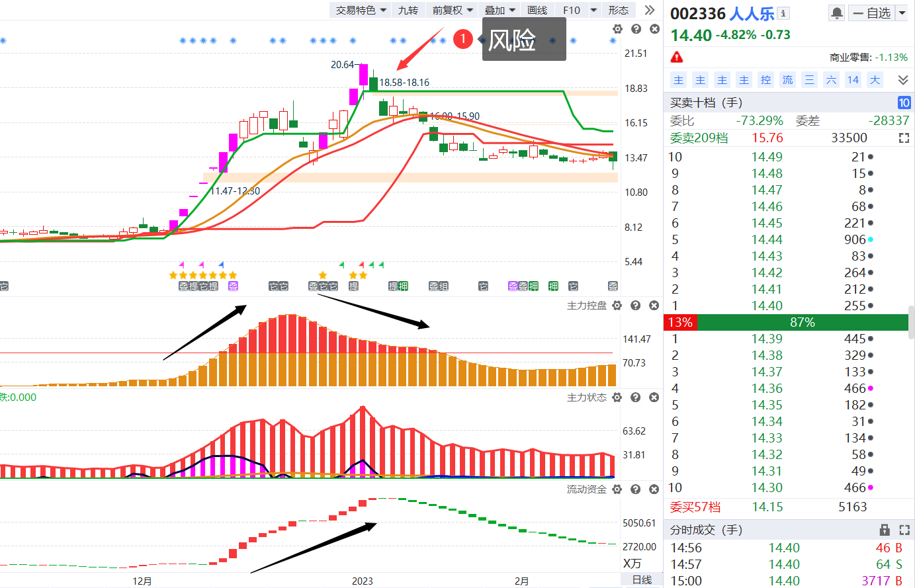Click the 控 indicator tag
Image resolution: width=915 pixels, height=588 pixels.
(x=766, y=80)
